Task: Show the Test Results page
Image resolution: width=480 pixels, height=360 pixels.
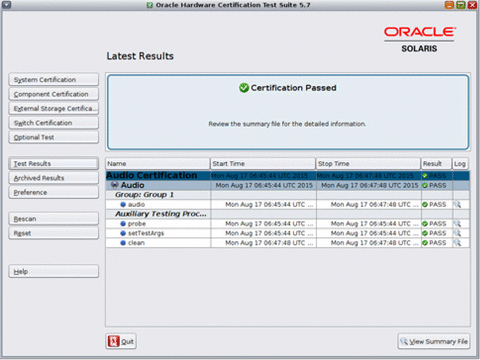Action: [x=54, y=163]
